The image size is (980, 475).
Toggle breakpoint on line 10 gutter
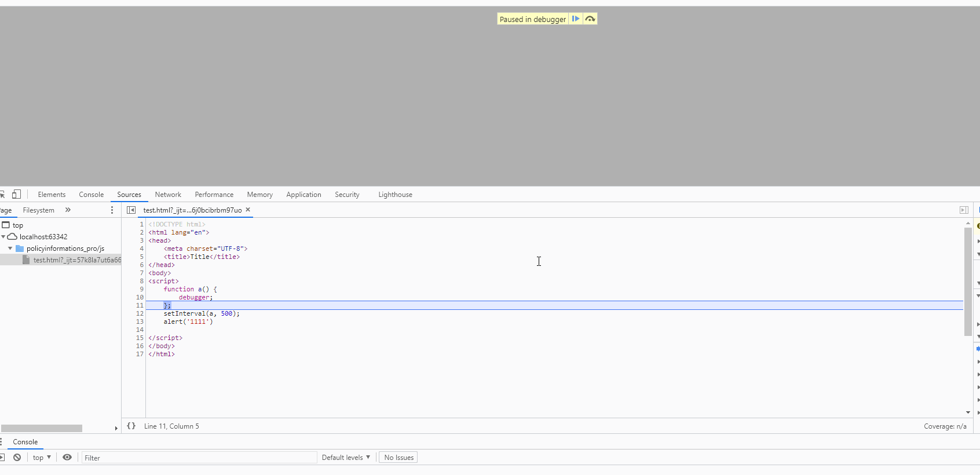click(x=140, y=297)
